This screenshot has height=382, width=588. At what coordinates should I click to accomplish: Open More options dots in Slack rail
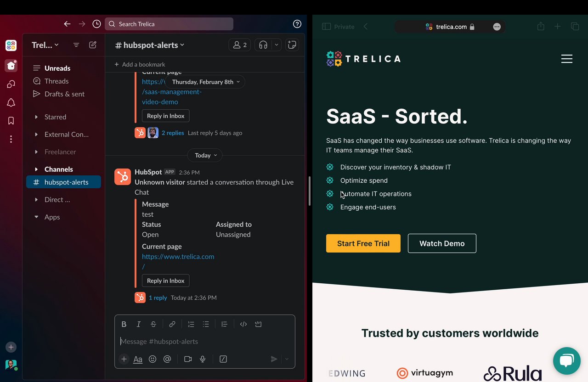coord(11,139)
